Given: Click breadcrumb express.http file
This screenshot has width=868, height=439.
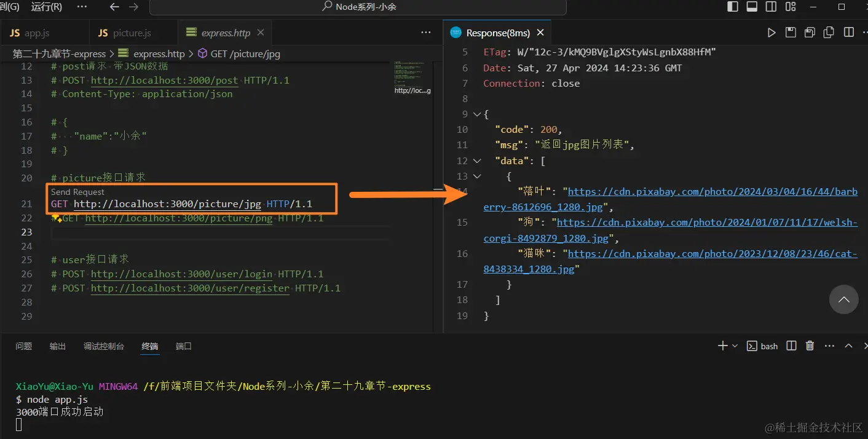Looking at the screenshot, I should (x=152, y=53).
